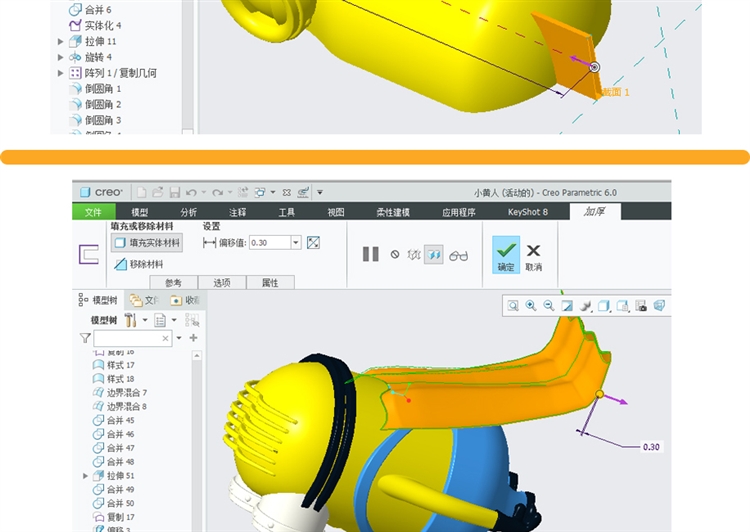Click the plus icon beside tree filter
Image resolution: width=750 pixels, height=532 pixels.
point(193,338)
